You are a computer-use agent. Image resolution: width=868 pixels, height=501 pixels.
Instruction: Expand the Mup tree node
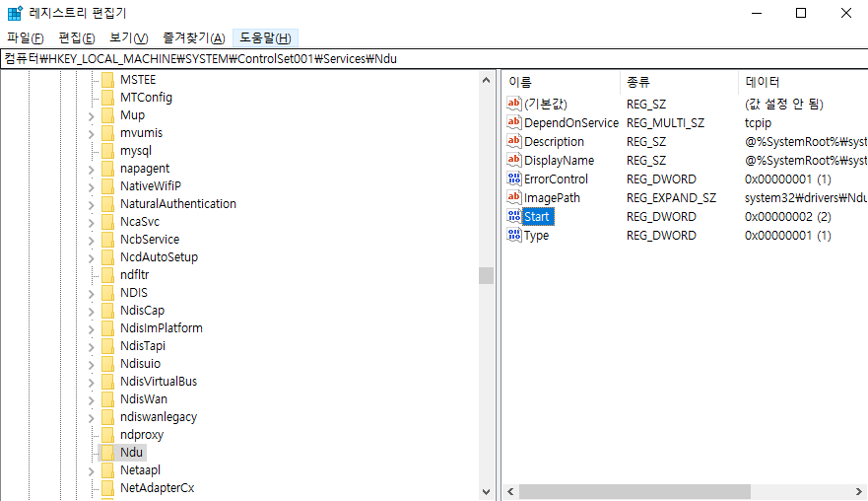[91, 115]
